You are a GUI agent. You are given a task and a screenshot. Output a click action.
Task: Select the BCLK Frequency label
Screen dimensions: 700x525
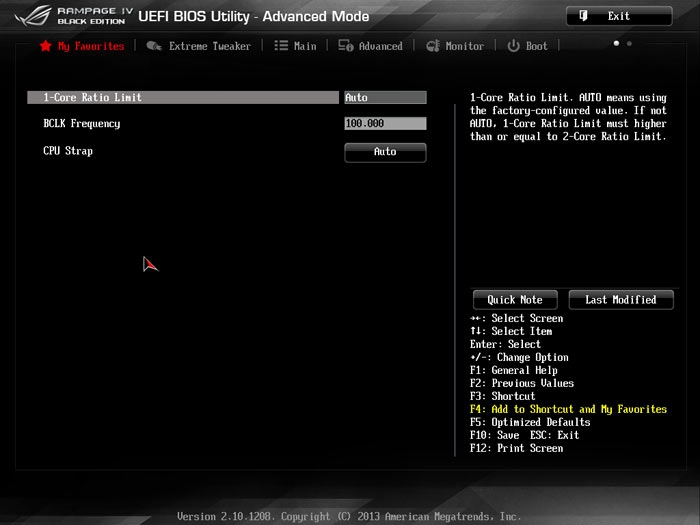81,124
